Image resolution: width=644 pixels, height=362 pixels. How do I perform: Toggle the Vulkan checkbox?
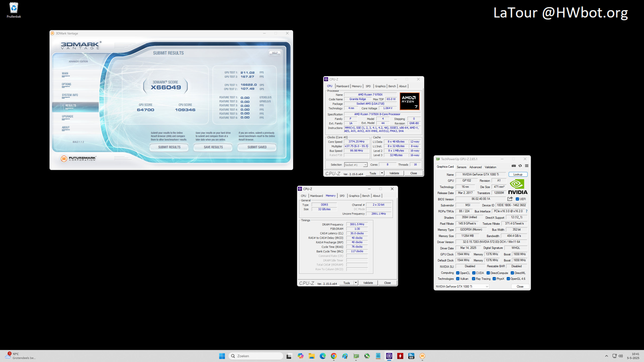[458, 279]
